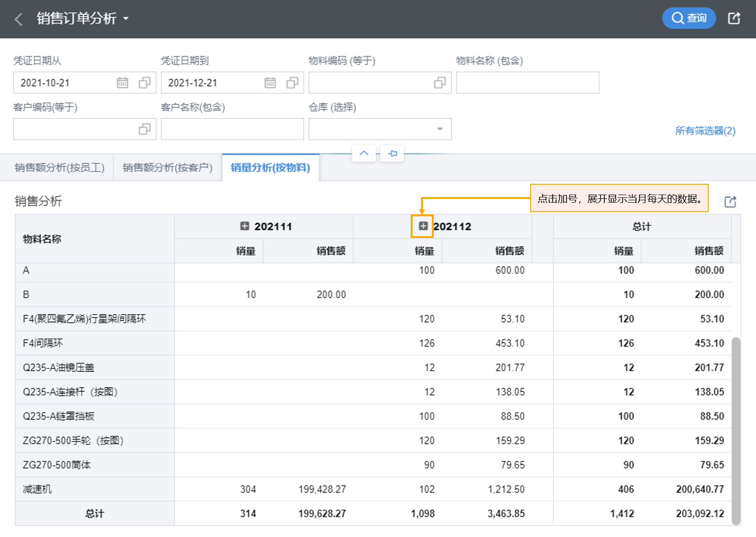Open value picker icon for 凭证日期到
Image resolution: width=756 pixels, height=537 pixels.
[x=292, y=83]
